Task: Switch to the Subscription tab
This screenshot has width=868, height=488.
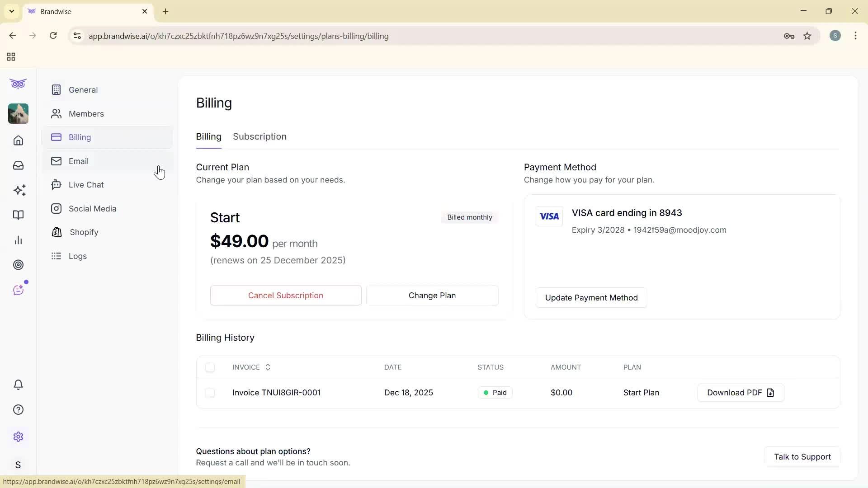Action: click(x=259, y=136)
